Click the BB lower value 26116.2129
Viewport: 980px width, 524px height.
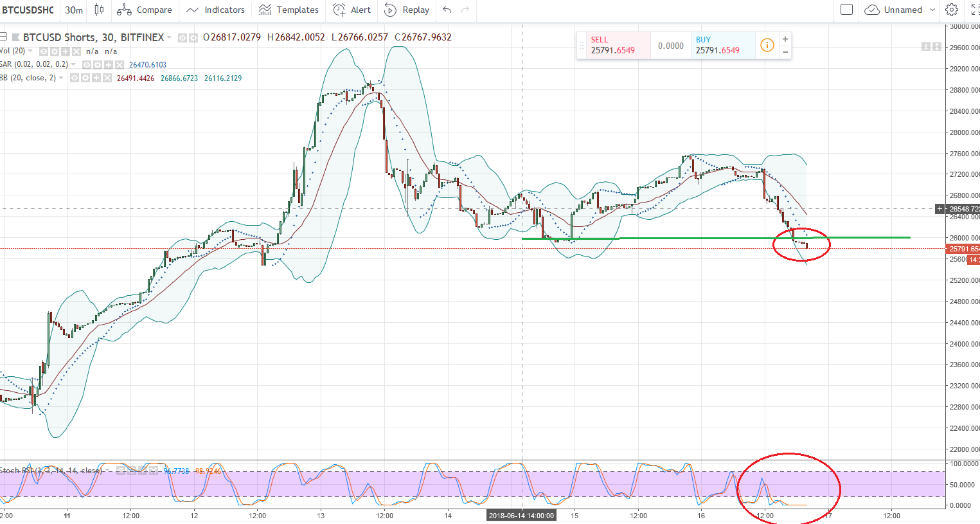click(223, 78)
